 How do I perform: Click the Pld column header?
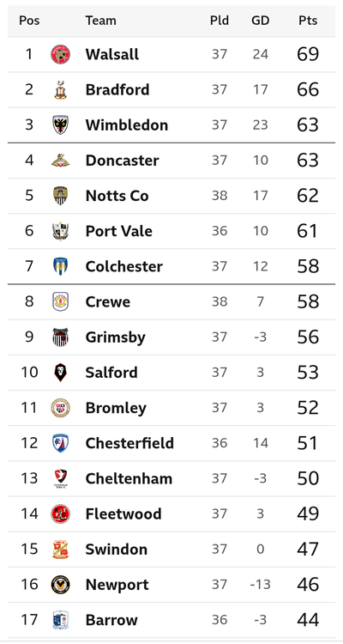(x=220, y=21)
